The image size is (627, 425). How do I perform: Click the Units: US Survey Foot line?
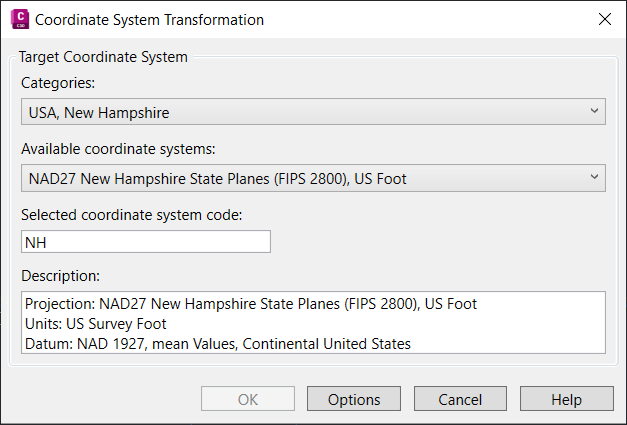tap(96, 324)
